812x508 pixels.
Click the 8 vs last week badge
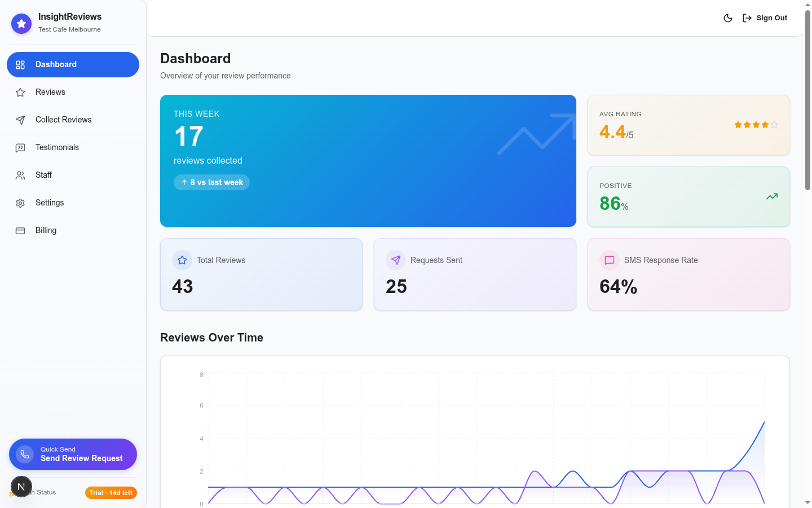point(211,182)
